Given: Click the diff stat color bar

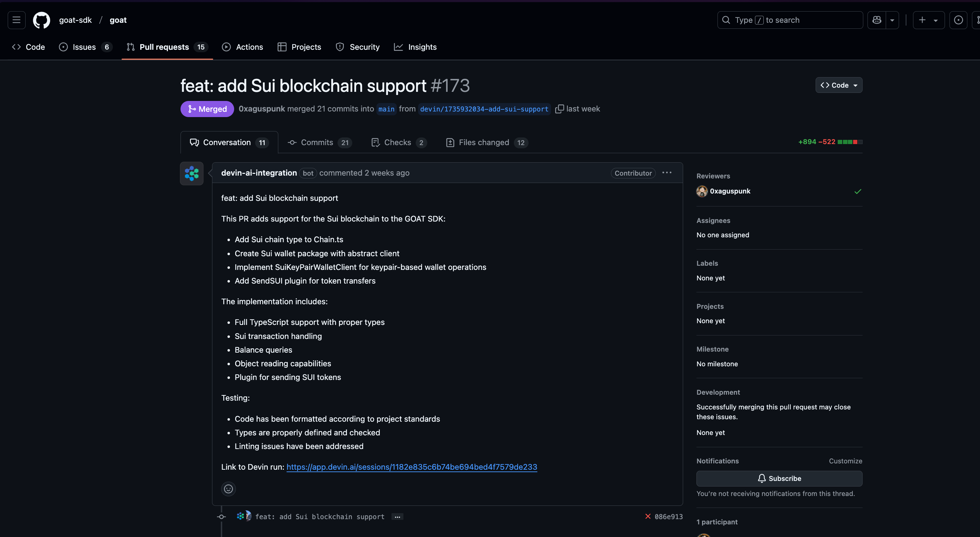Looking at the screenshot, I should click(850, 142).
